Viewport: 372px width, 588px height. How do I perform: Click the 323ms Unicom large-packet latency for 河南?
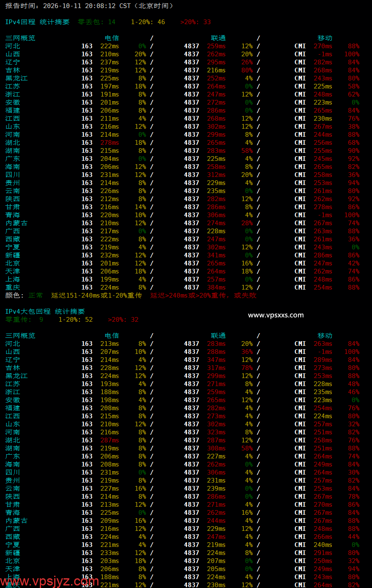216,432
